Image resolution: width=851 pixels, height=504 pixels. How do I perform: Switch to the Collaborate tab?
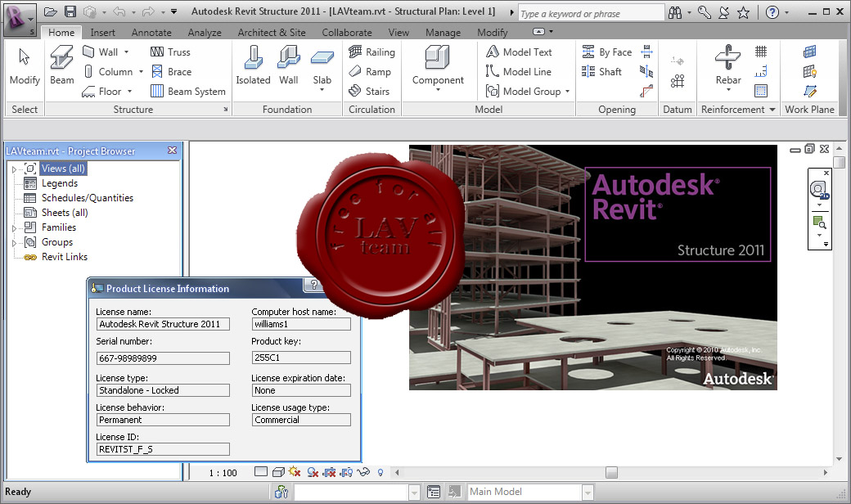(x=347, y=33)
